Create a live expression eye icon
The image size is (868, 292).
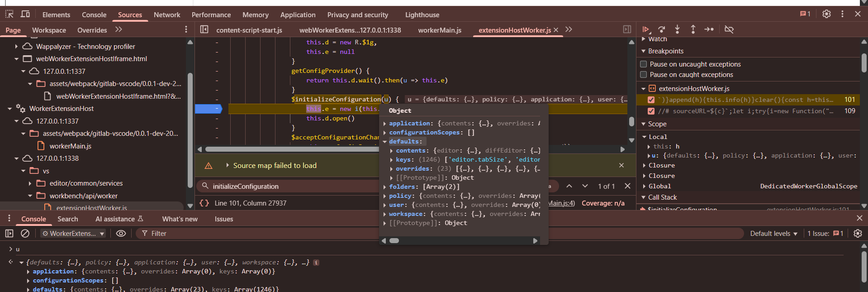(x=121, y=234)
